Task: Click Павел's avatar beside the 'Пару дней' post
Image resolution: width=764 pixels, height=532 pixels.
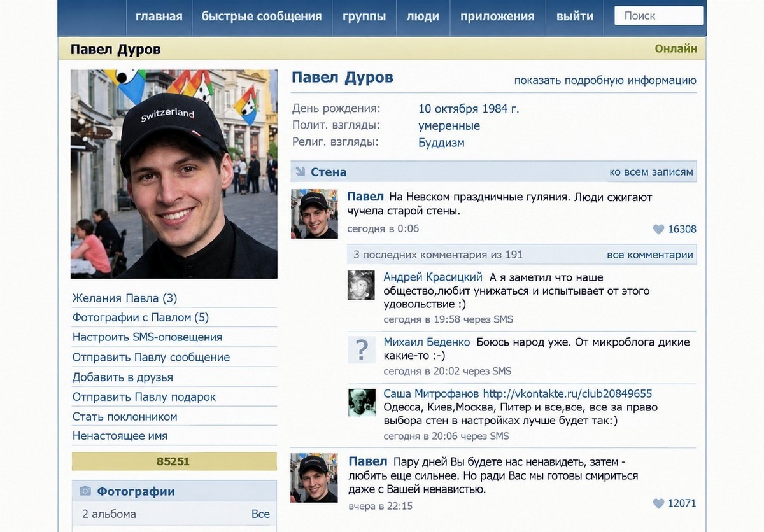Action: (x=315, y=478)
